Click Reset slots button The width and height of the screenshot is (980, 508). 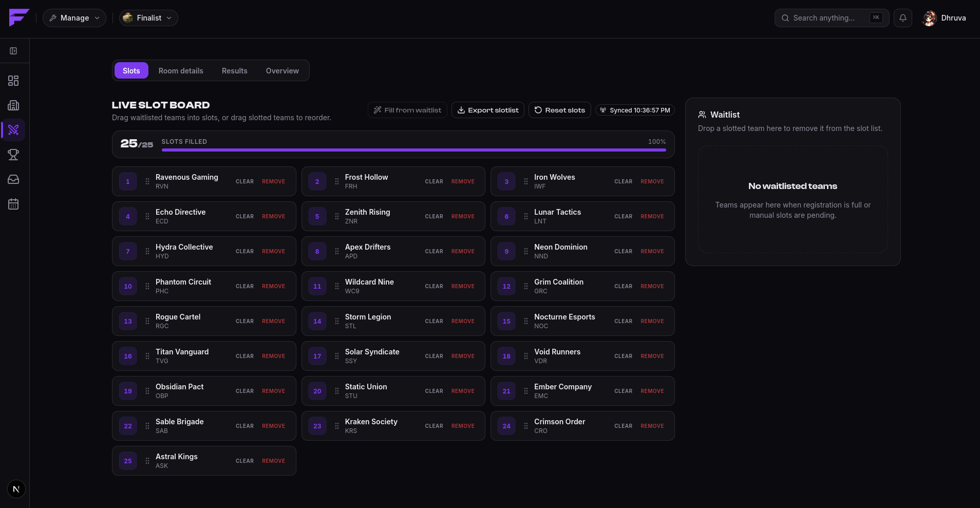560,110
